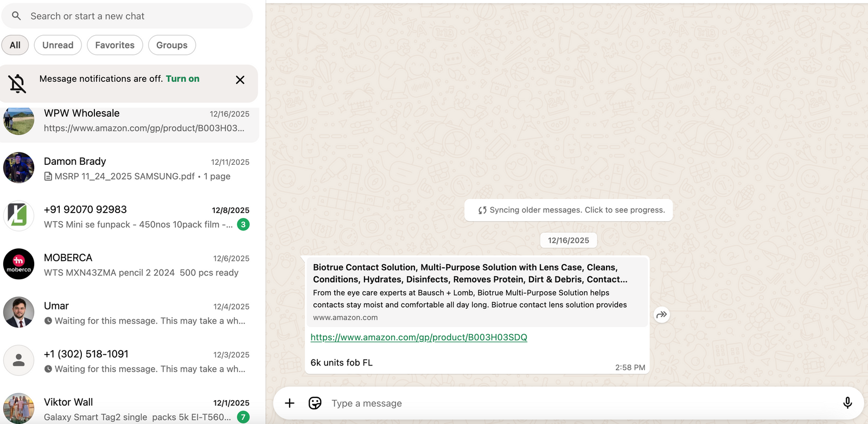Click the default avatar for +1 (302) 518-1091
The height and width of the screenshot is (424, 868).
tap(19, 360)
